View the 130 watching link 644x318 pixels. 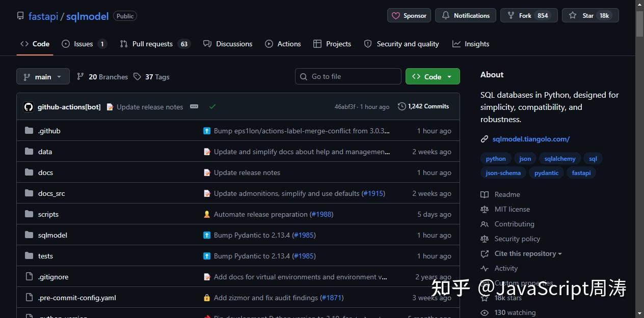pos(515,312)
